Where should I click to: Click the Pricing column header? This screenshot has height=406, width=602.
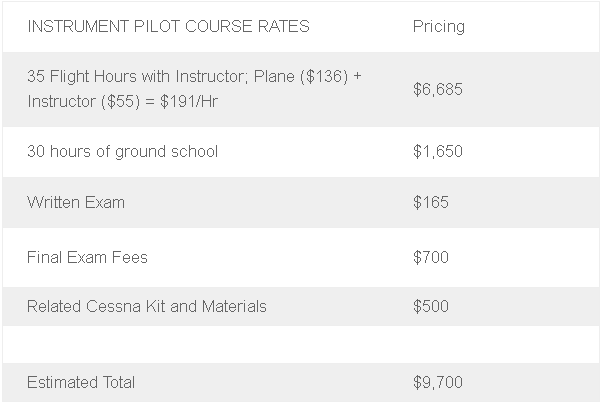438,27
